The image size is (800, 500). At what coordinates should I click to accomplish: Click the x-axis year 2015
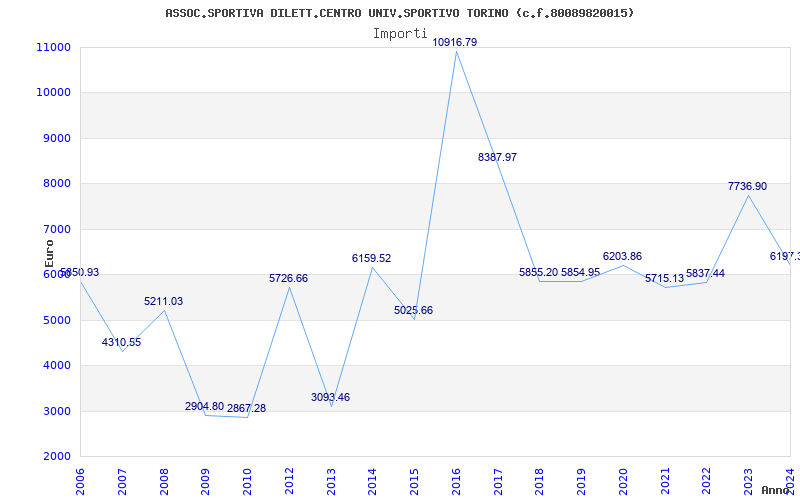point(414,482)
